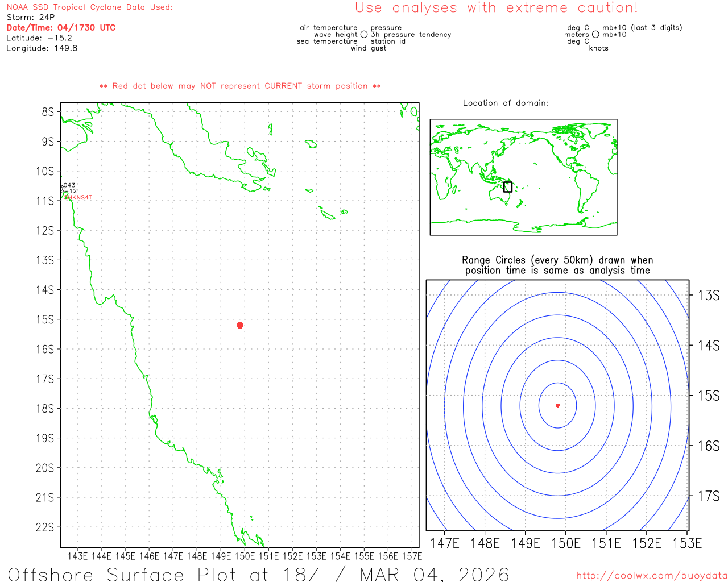
Task: Click the station pressure value 043
Action: (x=69, y=185)
